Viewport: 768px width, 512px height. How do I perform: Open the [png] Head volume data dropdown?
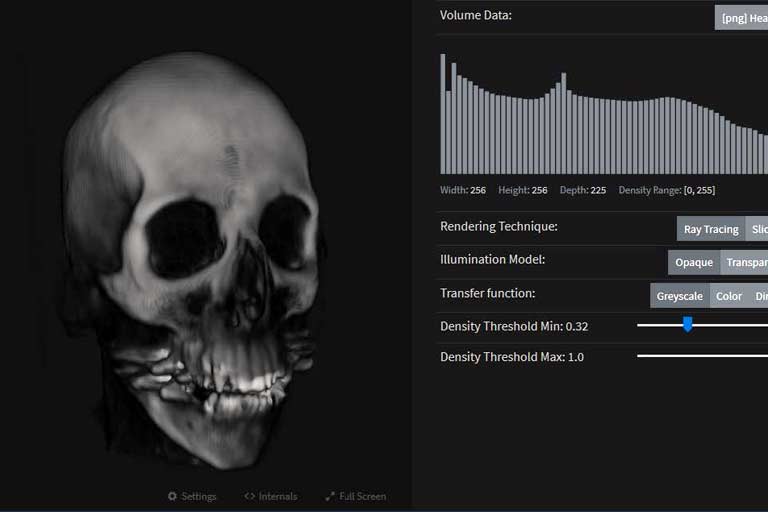coord(742,17)
